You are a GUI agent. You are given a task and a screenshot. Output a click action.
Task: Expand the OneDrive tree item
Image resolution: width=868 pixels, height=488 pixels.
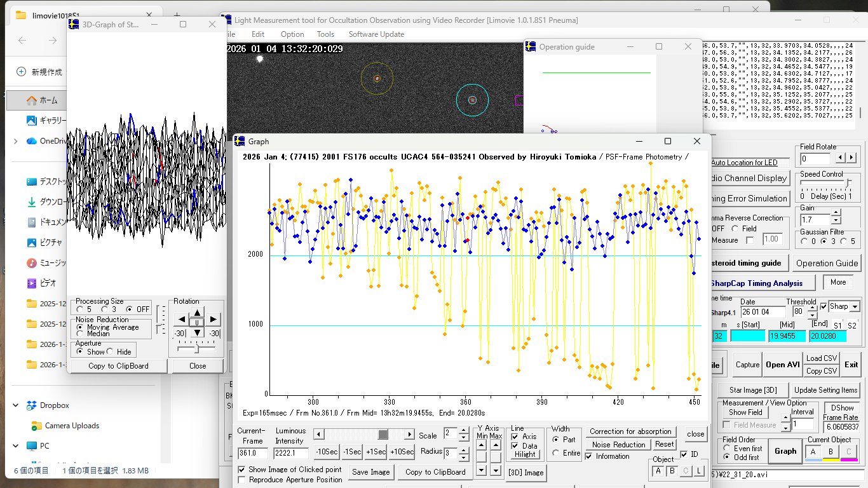pos(16,141)
